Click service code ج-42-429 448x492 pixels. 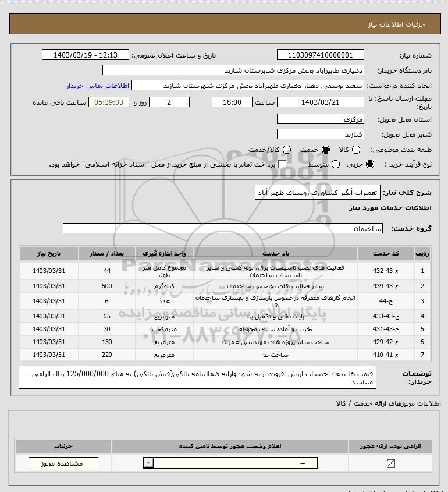tap(386, 342)
